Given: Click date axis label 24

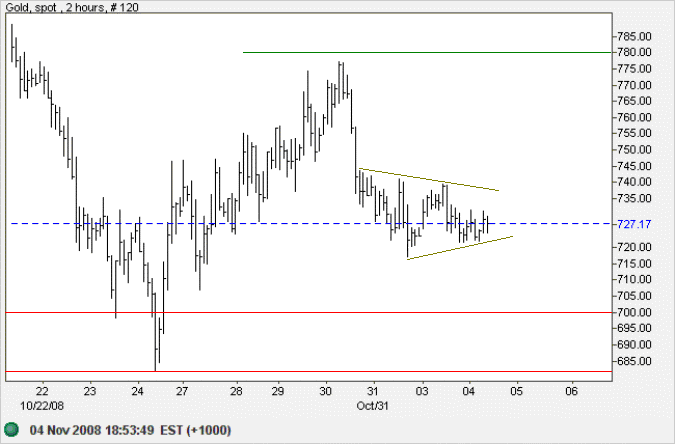Looking at the screenshot, I should [x=137, y=391].
